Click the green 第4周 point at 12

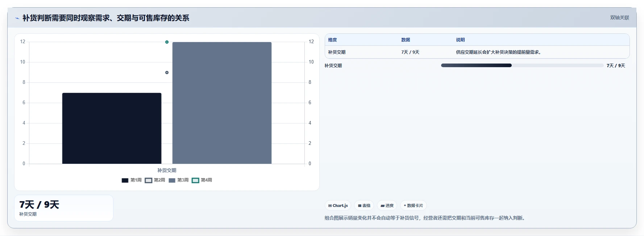pos(167,42)
